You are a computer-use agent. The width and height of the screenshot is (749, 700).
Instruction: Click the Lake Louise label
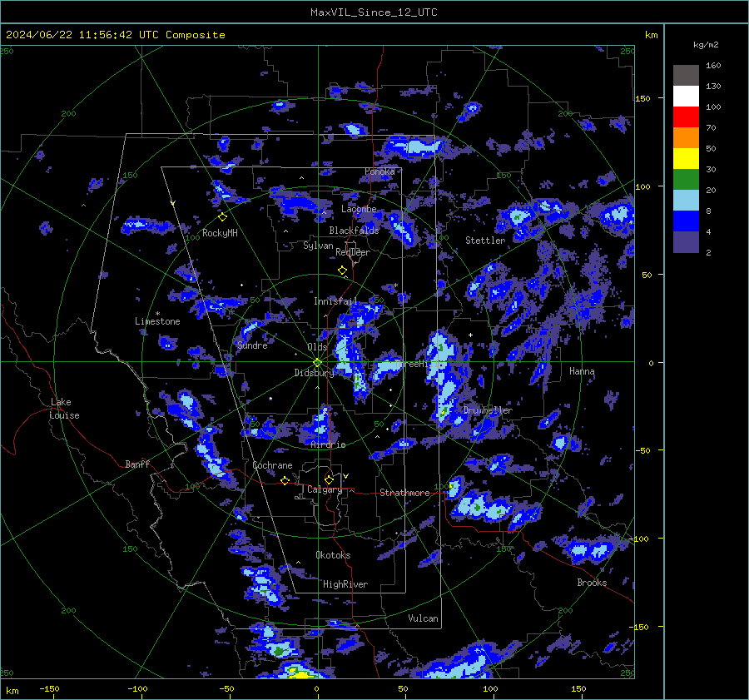click(x=64, y=409)
